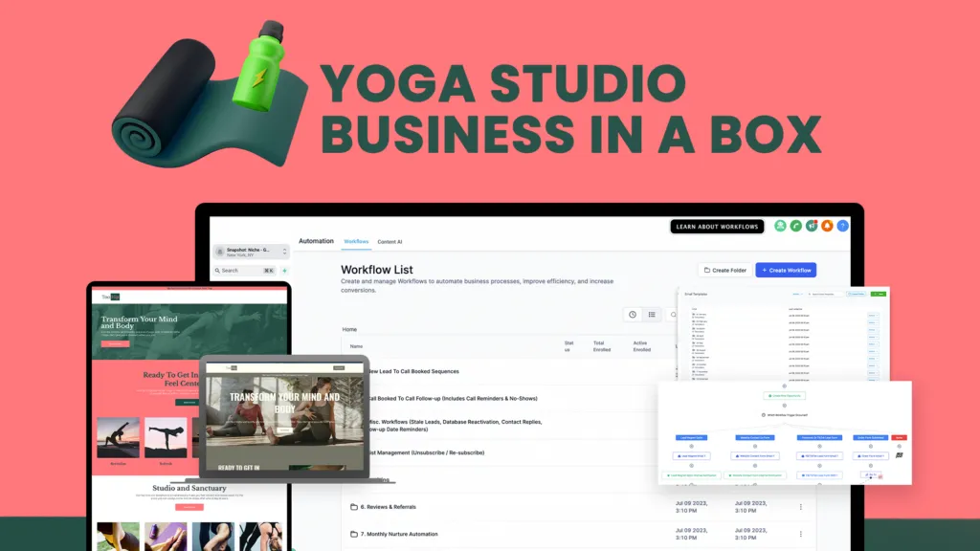The width and height of the screenshot is (980, 551).
Task: Open the folder icon for Reviews & Referrals
Action: [354, 507]
